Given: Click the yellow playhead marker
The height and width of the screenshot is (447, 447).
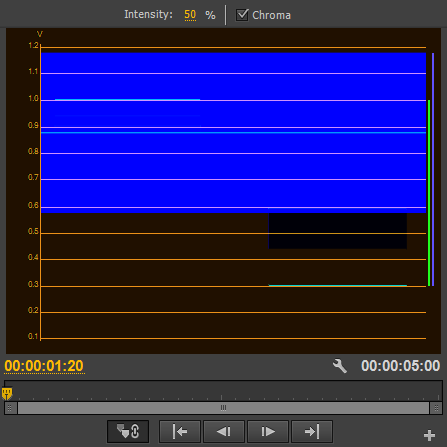Looking at the screenshot, I should pos(7,393).
